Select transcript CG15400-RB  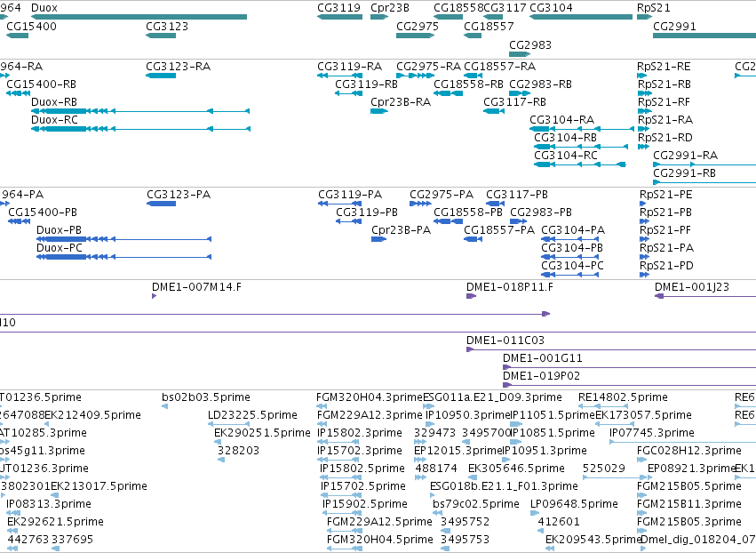pyautogui.click(x=42, y=84)
